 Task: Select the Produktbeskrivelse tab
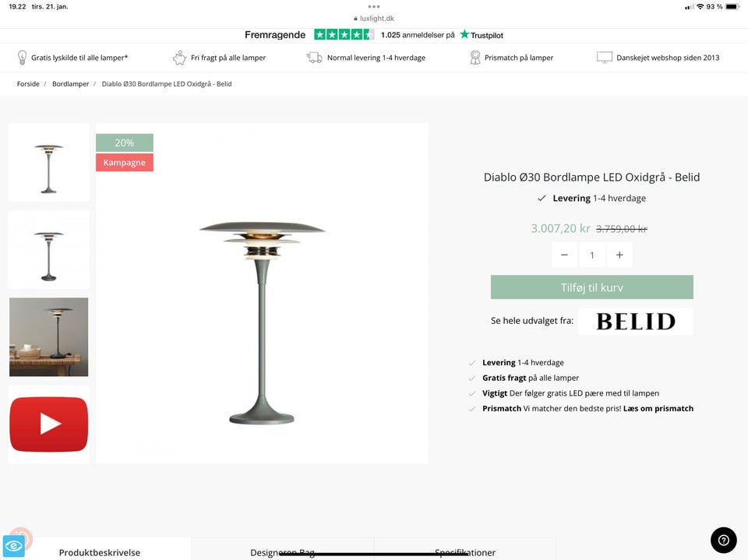(x=101, y=551)
